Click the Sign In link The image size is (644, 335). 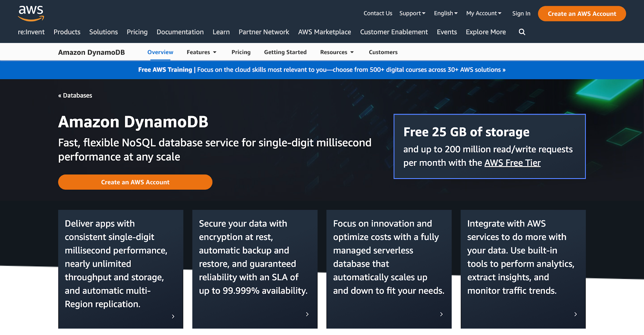click(x=521, y=13)
